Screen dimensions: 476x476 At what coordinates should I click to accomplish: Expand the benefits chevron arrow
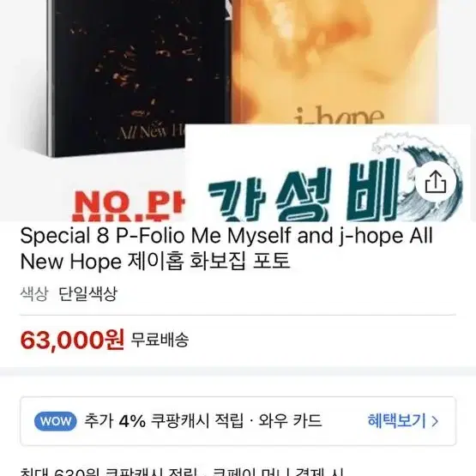pyautogui.click(x=435, y=421)
